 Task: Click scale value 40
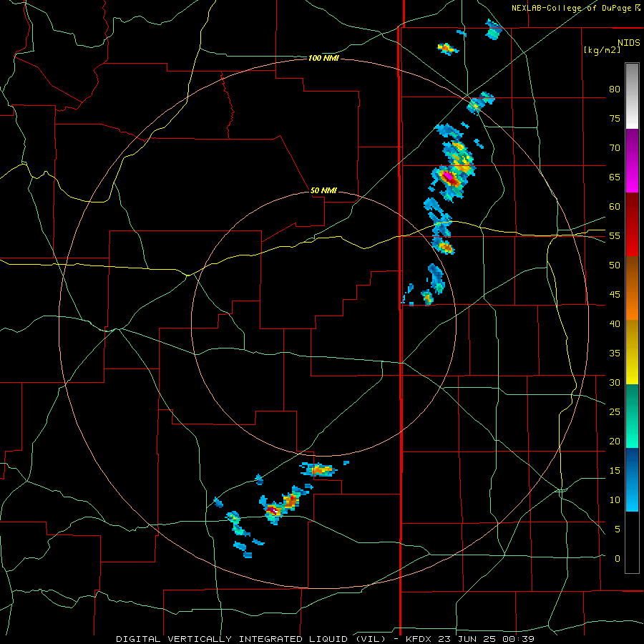pos(615,324)
